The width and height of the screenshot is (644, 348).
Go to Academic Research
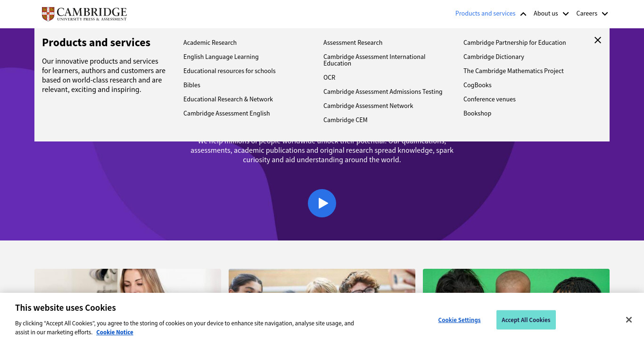[210, 42]
